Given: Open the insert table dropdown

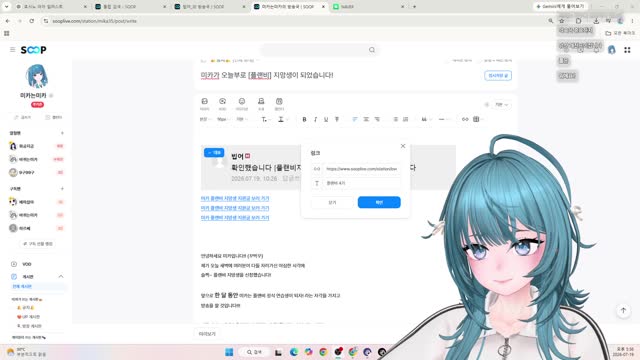Looking at the screenshot, I should coord(478,119).
